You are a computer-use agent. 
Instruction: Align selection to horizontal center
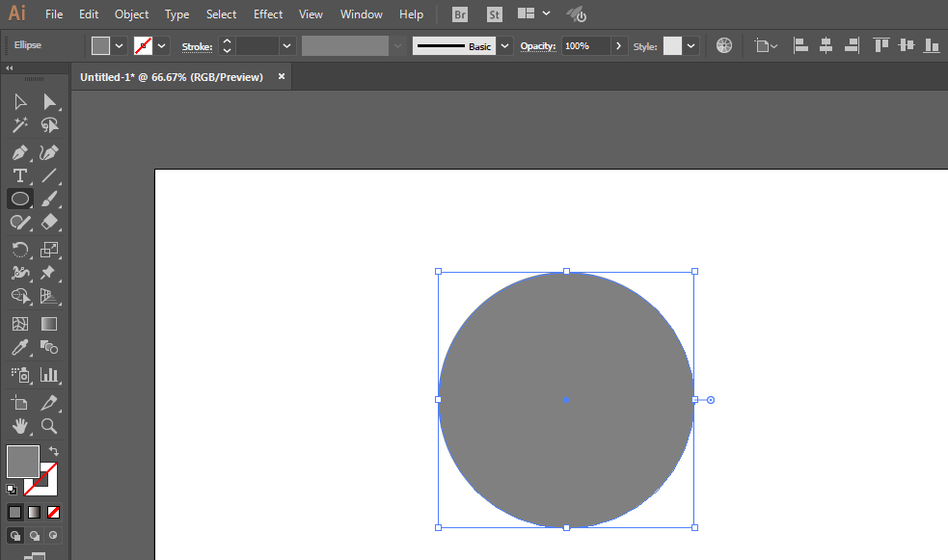pyautogui.click(x=826, y=45)
